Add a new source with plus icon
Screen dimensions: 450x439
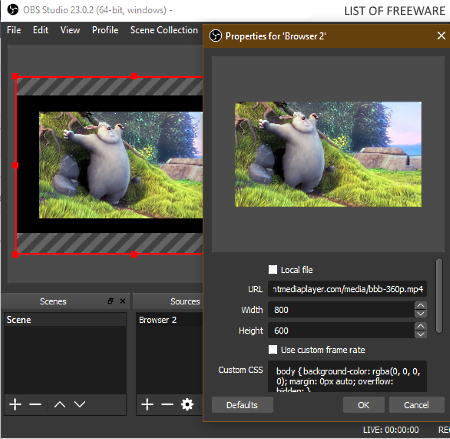click(147, 404)
